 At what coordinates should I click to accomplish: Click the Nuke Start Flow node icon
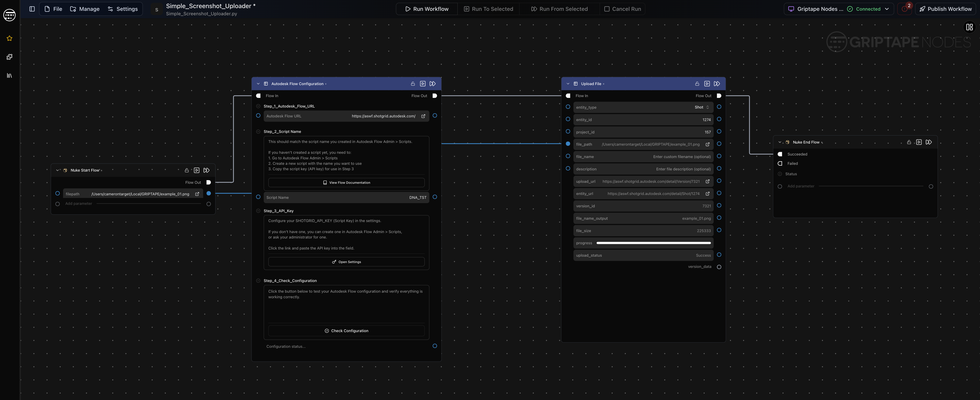click(65, 170)
